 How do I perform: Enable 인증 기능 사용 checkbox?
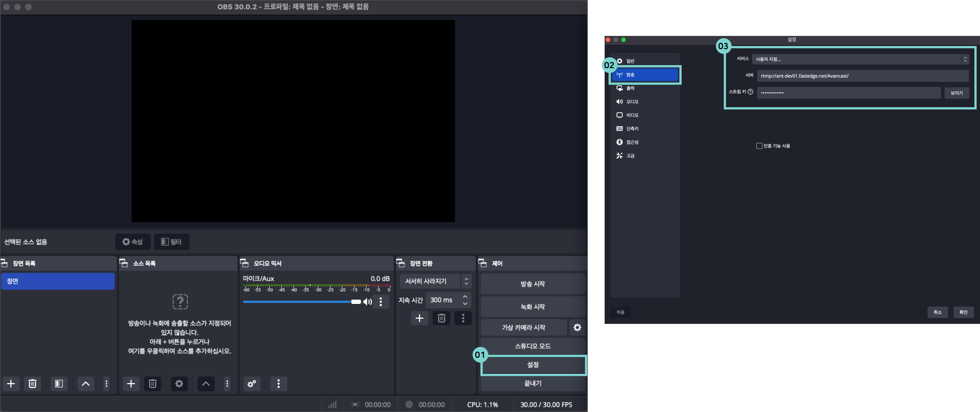point(759,146)
